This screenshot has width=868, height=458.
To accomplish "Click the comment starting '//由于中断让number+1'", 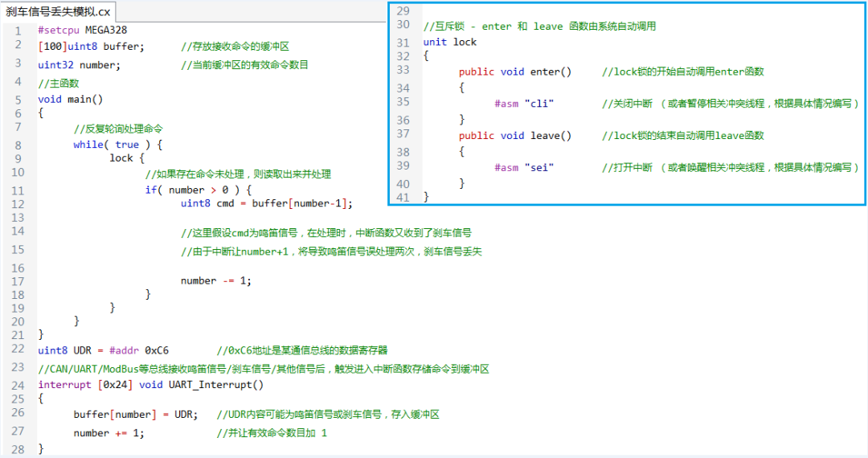I will click(332, 251).
